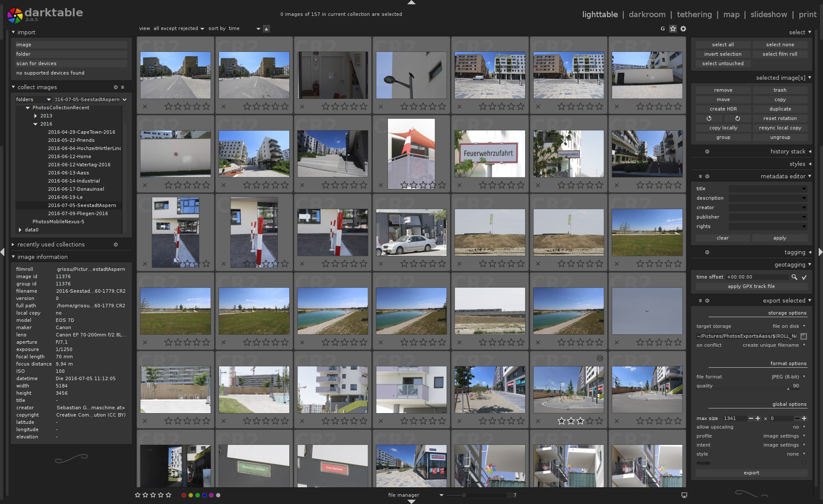Expand the styles module
The height and width of the screenshot is (504, 823).
coord(800,164)
